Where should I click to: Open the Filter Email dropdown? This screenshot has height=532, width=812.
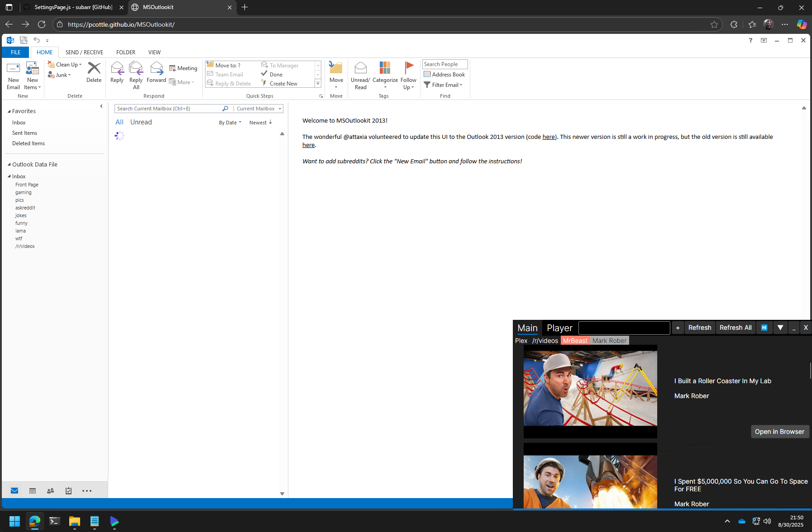pos(443,85)
